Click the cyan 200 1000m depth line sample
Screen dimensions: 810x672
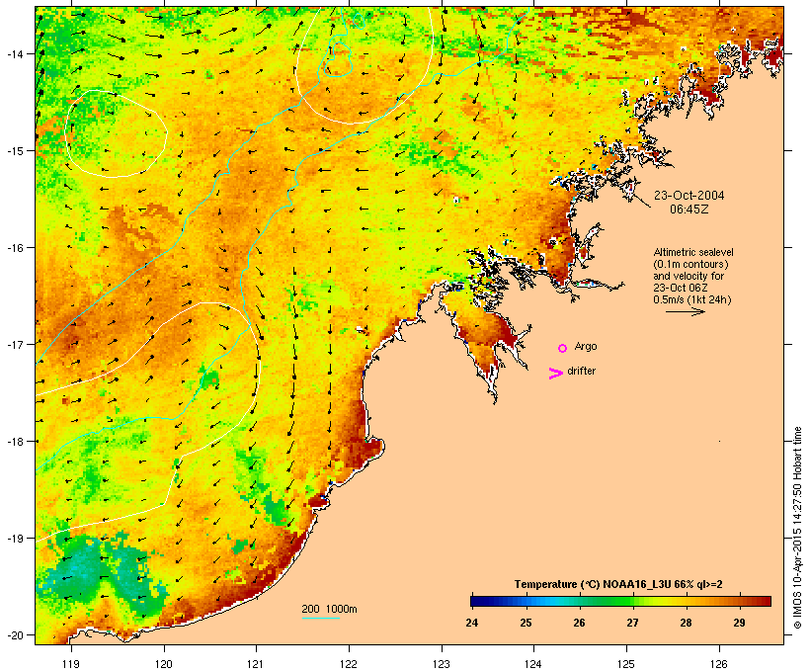[321, 618]
